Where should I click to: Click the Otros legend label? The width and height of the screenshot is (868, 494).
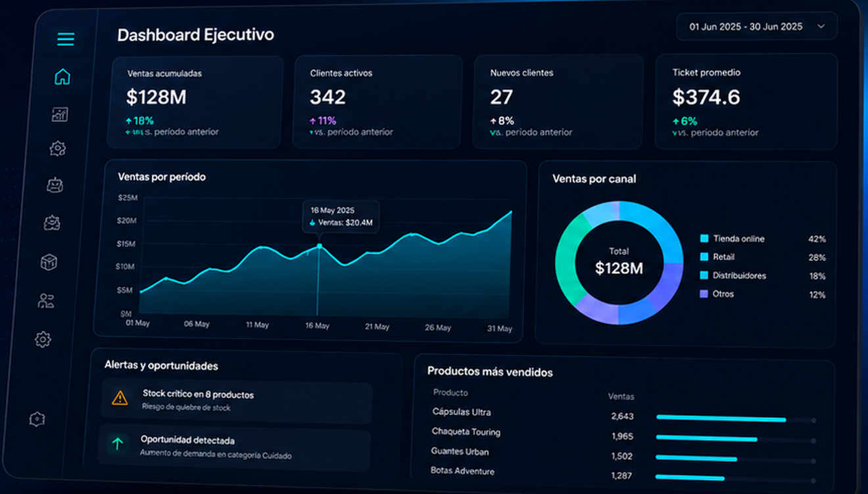coord(723,294)
